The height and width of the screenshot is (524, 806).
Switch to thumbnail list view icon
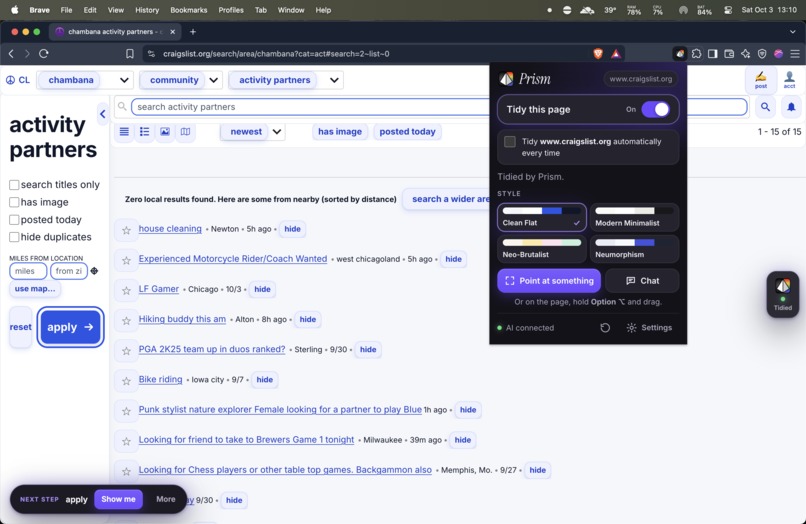(144, 132)
